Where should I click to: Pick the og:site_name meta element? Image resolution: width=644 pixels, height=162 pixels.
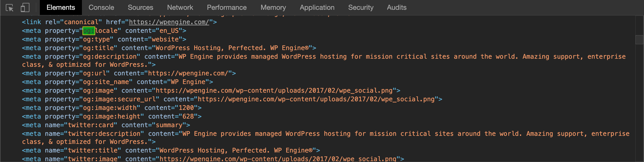point(117,82)
